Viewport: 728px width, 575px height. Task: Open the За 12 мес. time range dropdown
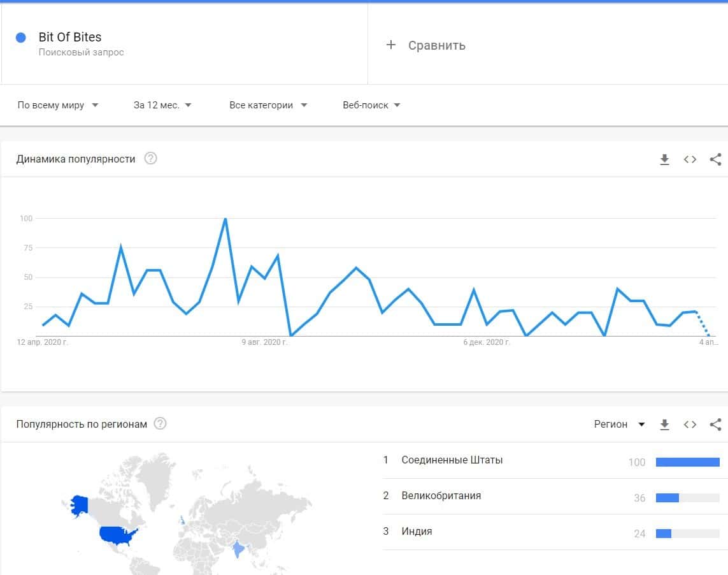(162, 105)
